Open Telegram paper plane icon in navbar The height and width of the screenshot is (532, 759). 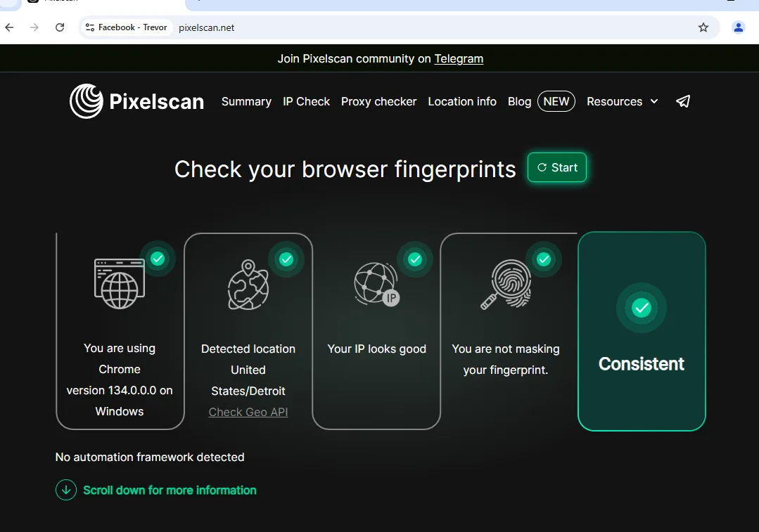tap(682, 101)
